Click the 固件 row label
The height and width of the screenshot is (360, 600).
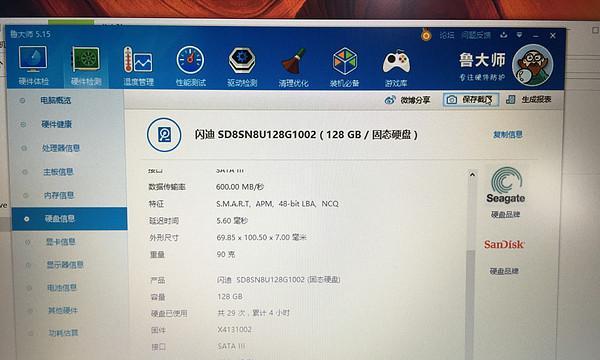point(158,330)
